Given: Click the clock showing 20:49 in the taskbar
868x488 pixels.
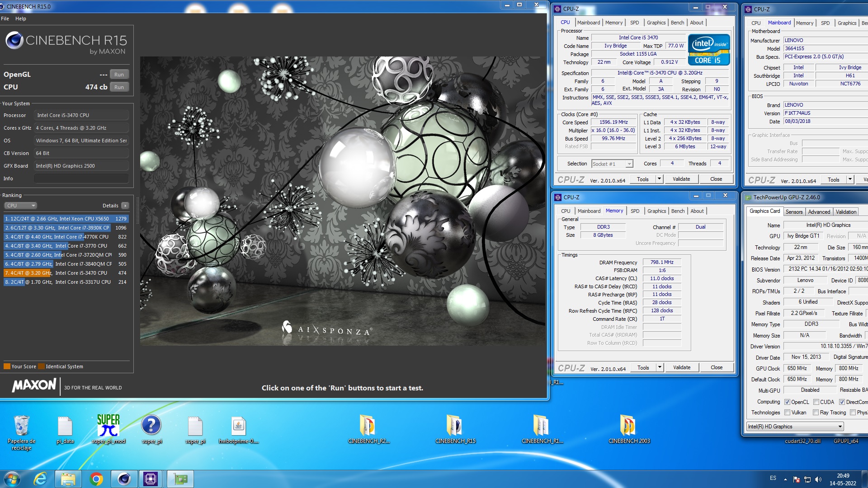Looking at the screenshot, I should coord(843,475).
